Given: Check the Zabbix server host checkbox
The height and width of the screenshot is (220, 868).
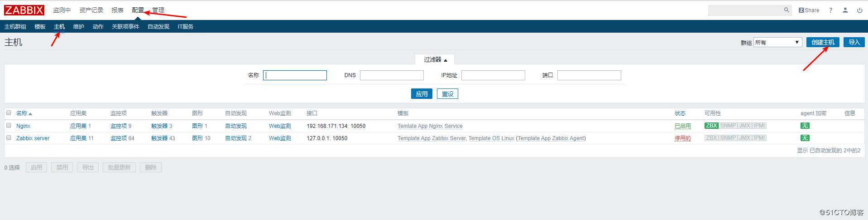Looking at the screenshot, I should click(9, 138).
